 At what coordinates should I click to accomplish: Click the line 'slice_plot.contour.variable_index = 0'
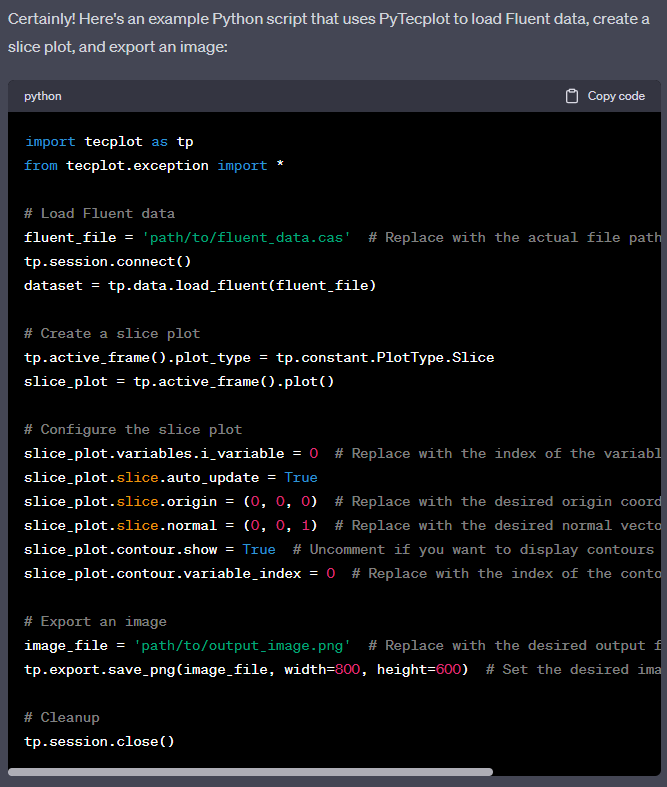(180, 574)
